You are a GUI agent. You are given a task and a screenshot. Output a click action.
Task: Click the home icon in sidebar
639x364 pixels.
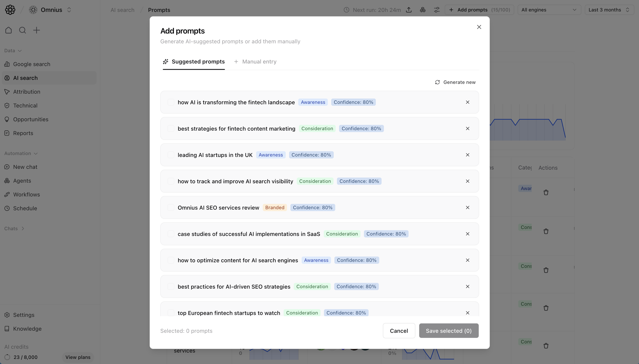tap(9, 30)
